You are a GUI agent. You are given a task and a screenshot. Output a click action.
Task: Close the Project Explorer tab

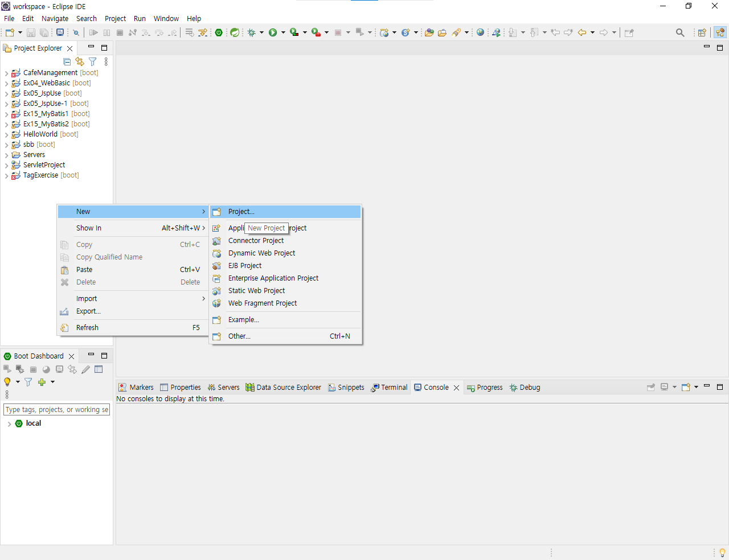[x=70, y=48]
